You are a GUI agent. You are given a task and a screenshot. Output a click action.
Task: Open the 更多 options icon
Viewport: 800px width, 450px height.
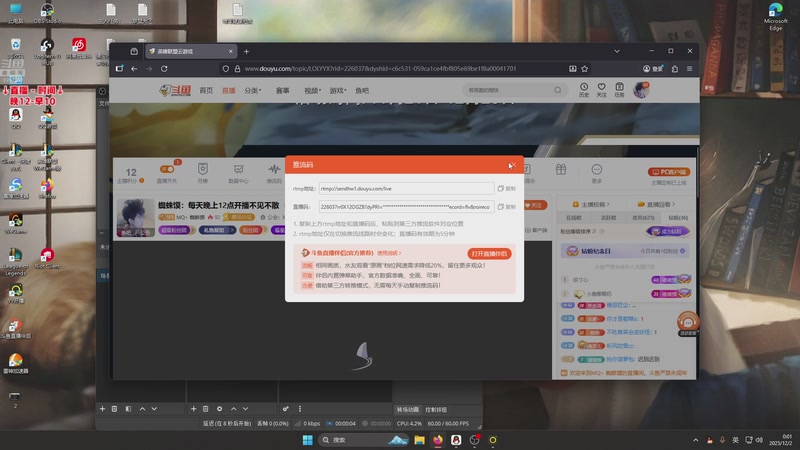596,169
